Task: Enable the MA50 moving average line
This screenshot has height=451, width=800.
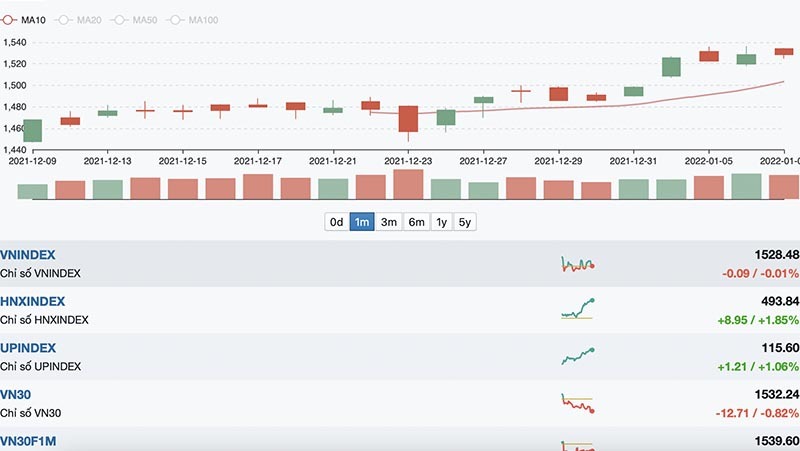Action: pos(139,20)
